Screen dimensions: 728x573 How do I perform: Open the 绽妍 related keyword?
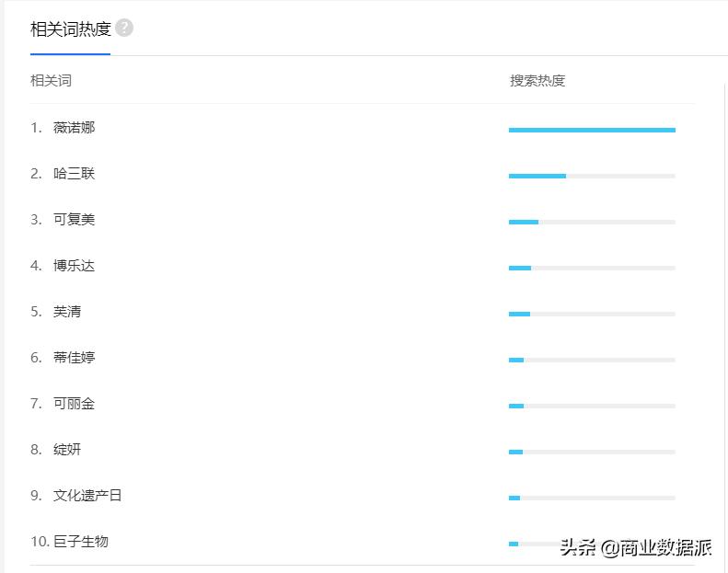pos(67,450)
